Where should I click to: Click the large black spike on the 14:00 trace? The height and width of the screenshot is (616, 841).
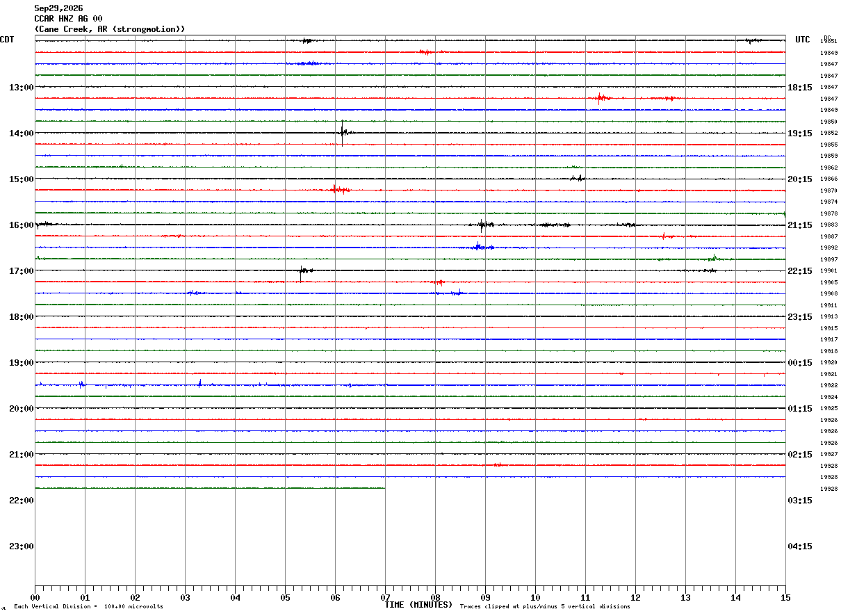[343, 133]
